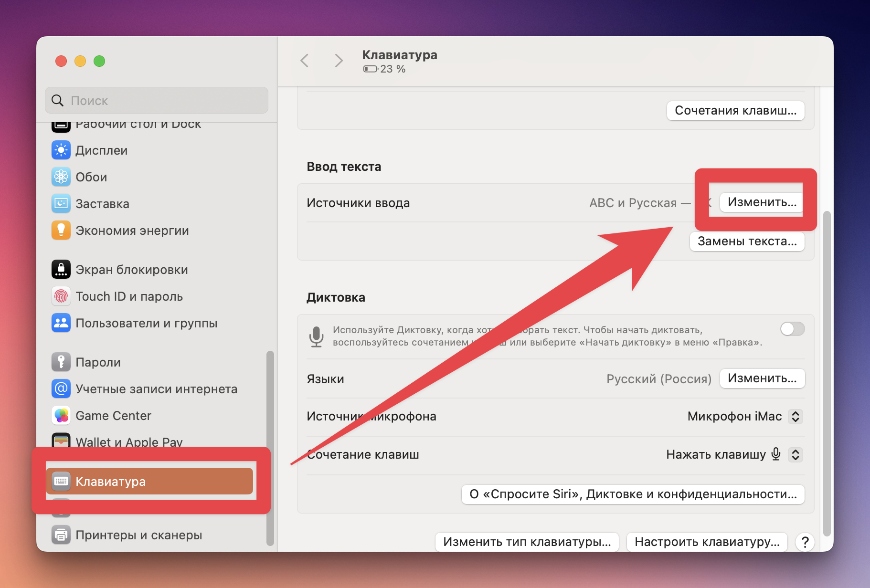
Task: Click the Заставка screensaver icon
Action: 61,204
